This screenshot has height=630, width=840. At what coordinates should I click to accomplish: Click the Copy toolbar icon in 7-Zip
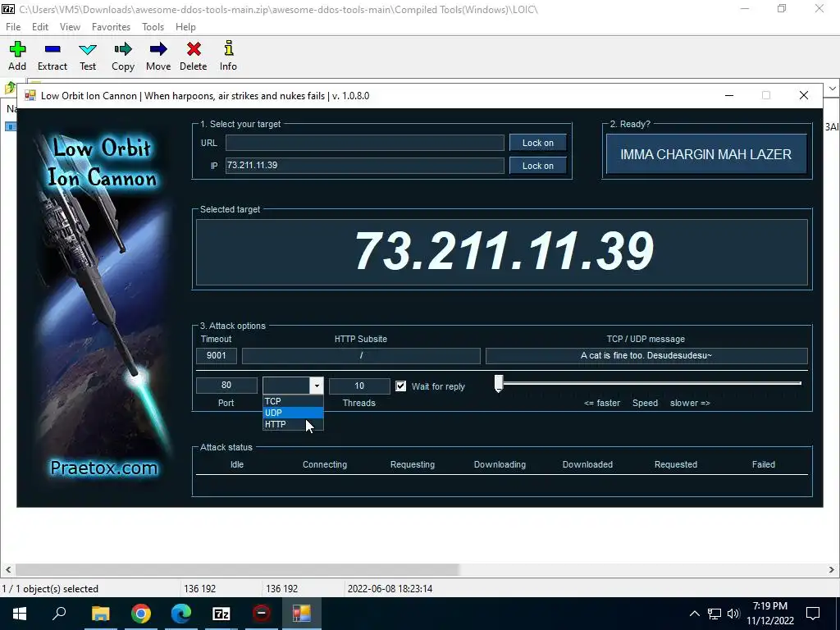(x=123, y=49)
